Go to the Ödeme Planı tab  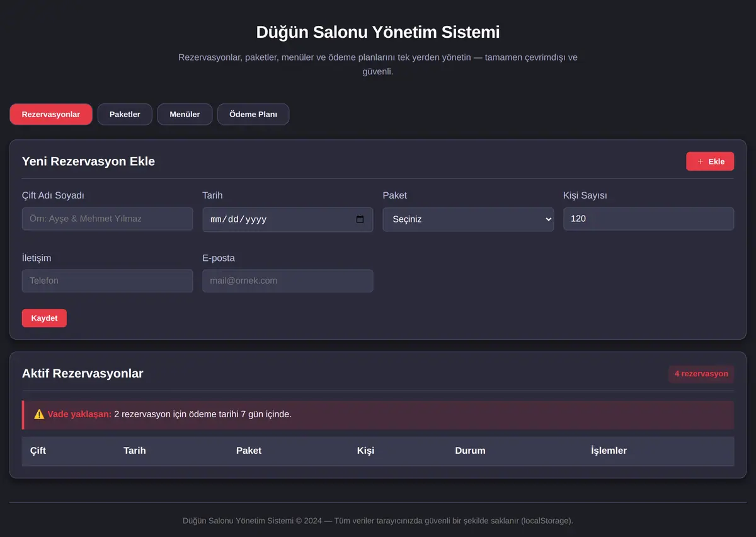pos(253,114)
